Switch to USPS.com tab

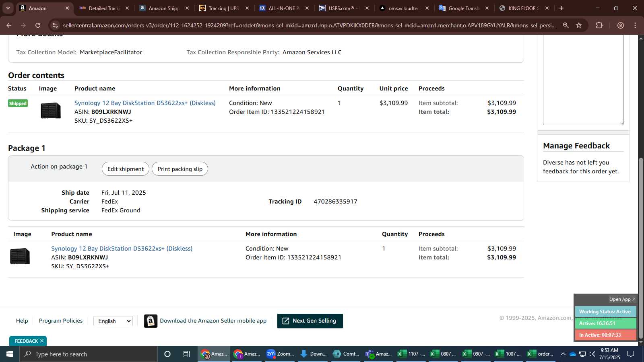click(x=343, y=8)
